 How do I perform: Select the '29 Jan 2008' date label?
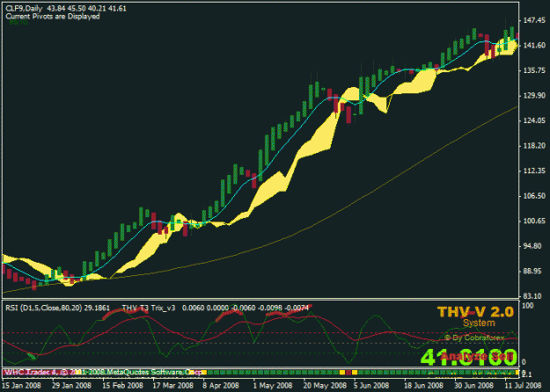72,386
